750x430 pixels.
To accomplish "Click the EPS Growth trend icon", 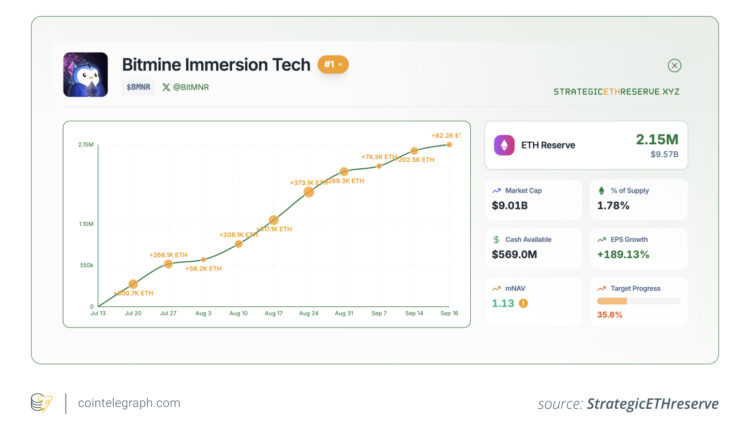I will click(601, 239).
